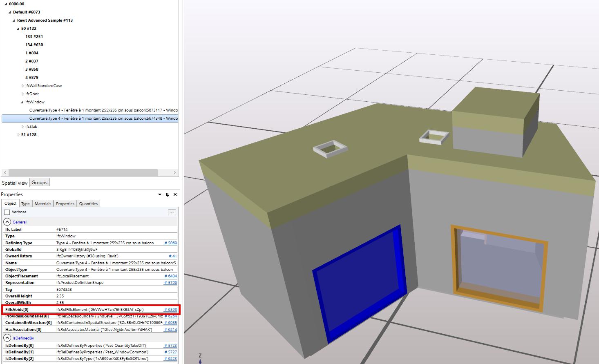Open the Type properties tab
The height and width of the screenshot is (364, 599).
click(25, 203)
